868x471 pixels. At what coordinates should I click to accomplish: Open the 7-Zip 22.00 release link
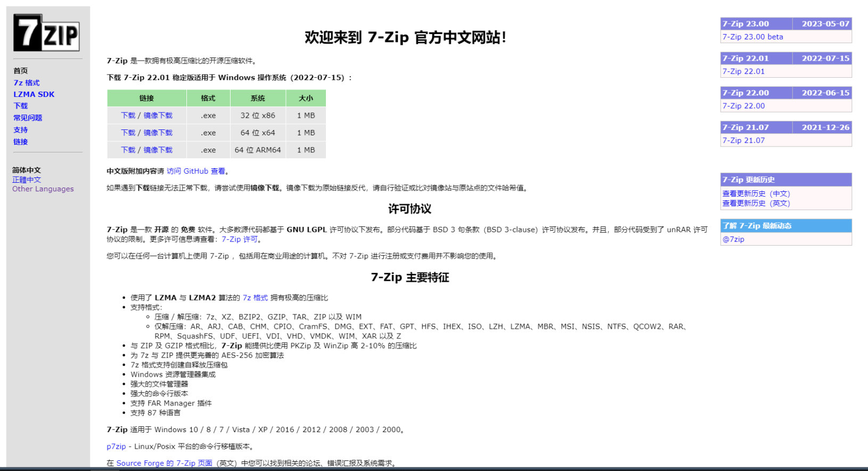[743, 106]
